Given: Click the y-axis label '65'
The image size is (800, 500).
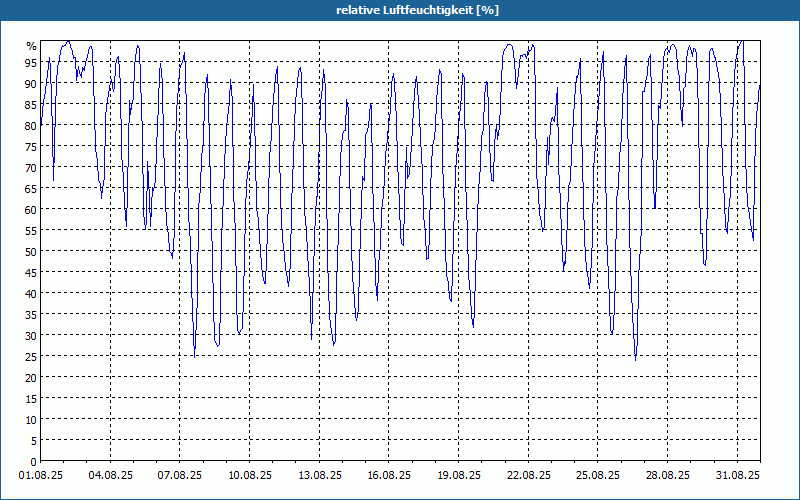Looking at the screenshot, I should [x=32, y=189].
